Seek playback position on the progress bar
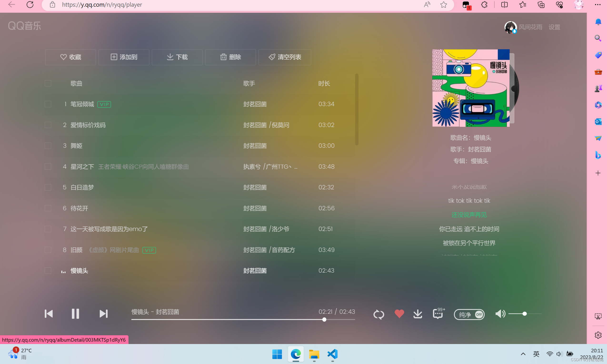 [243, 319]
